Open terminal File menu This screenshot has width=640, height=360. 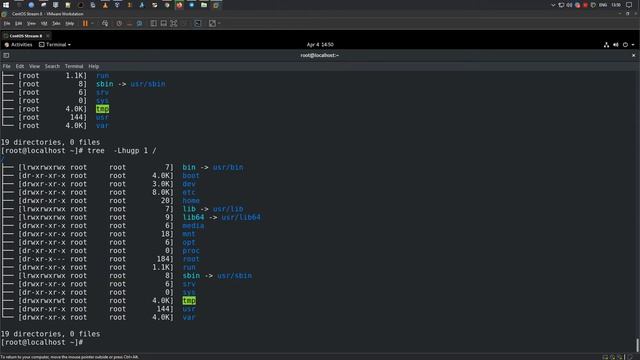click(x=7, y=66)
